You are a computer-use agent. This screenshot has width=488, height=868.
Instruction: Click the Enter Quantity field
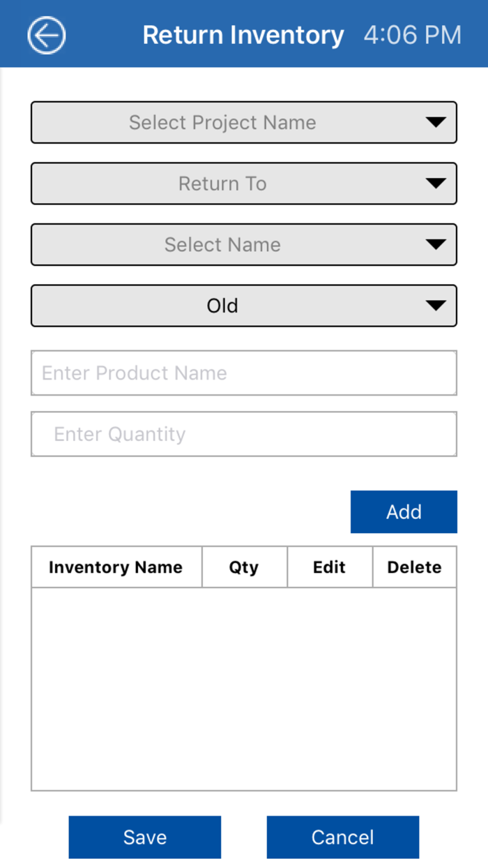tap(244, 434)
